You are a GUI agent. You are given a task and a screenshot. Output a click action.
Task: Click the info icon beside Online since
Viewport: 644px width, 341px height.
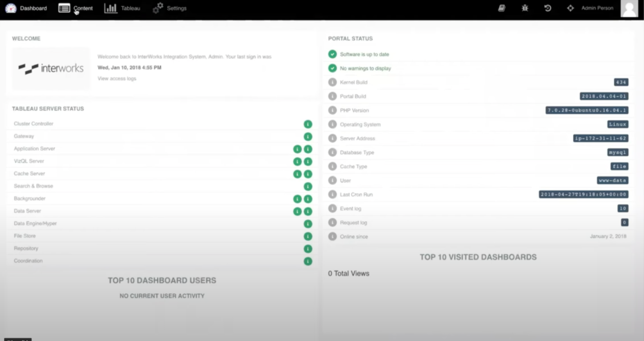[x=332, y=236]
